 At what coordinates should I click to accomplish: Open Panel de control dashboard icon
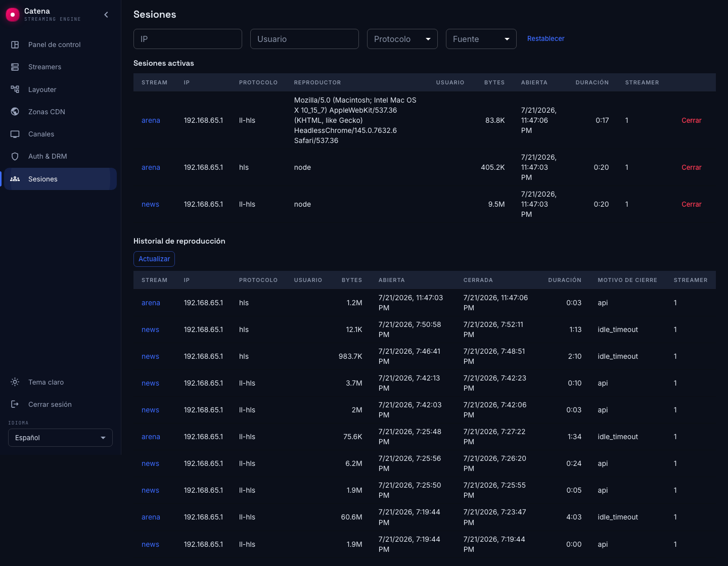point(15,44)
